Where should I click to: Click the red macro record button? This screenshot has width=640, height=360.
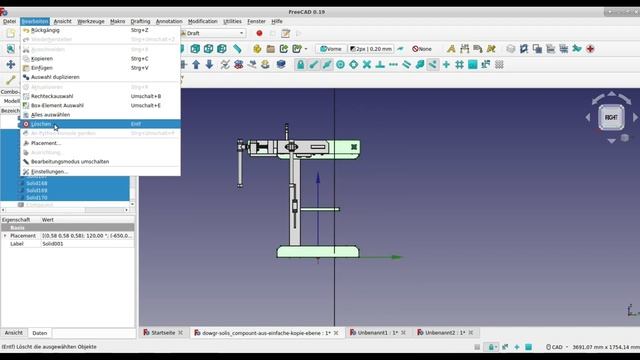pyautogui.click(x=259, y=33)
